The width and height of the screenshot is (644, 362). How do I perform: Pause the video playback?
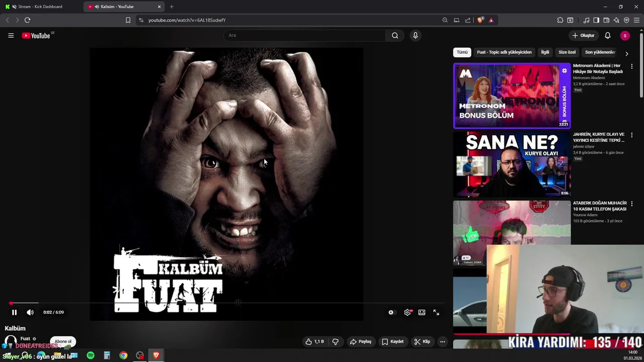pos(14,312)
